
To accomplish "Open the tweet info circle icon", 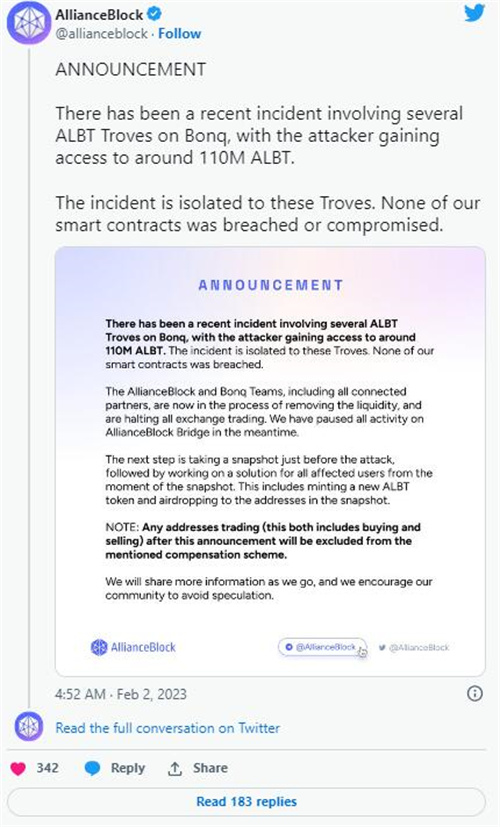I will pyautogui.click(x=475, y=693).
